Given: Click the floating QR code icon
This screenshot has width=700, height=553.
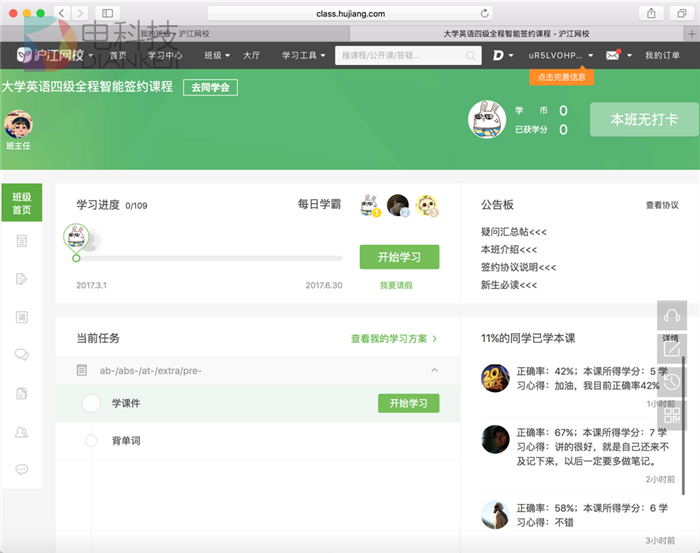Looking at the screenshot, I should (x=672, y=416).
